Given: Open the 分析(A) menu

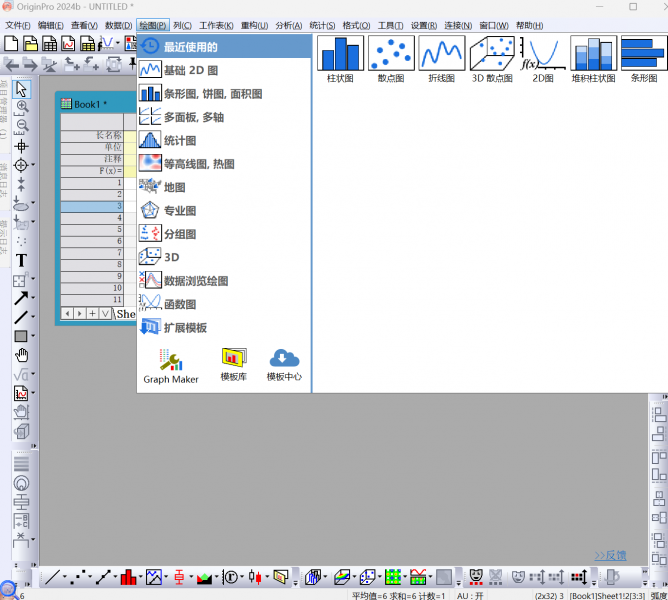Looking at the screenshot, I should [288, 26].
